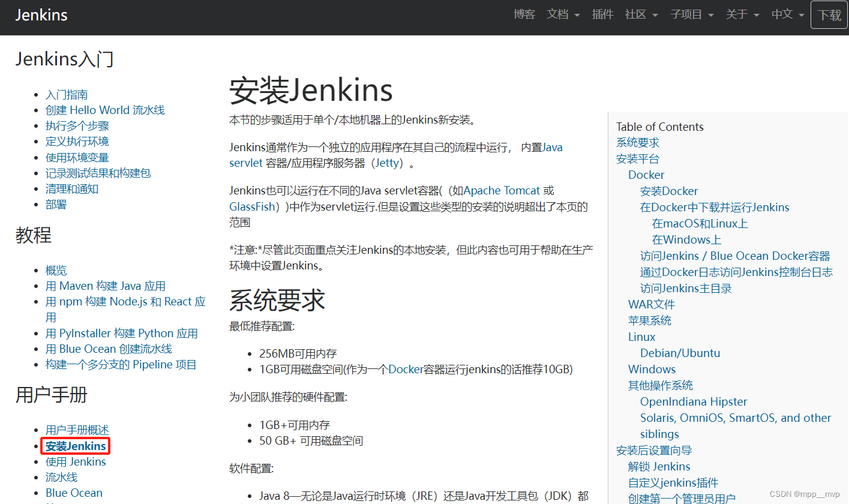Open the Jenkins home logo link

click(41, 15)
